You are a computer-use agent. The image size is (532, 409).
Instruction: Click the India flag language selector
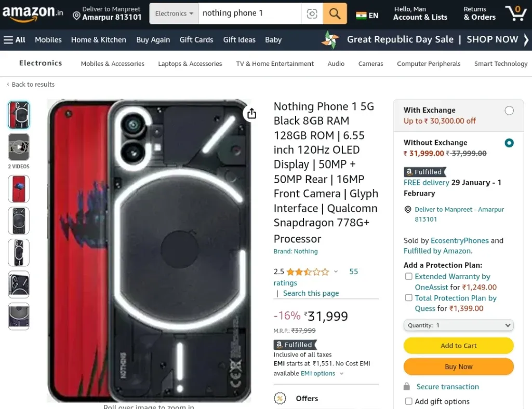pos(367,16)
